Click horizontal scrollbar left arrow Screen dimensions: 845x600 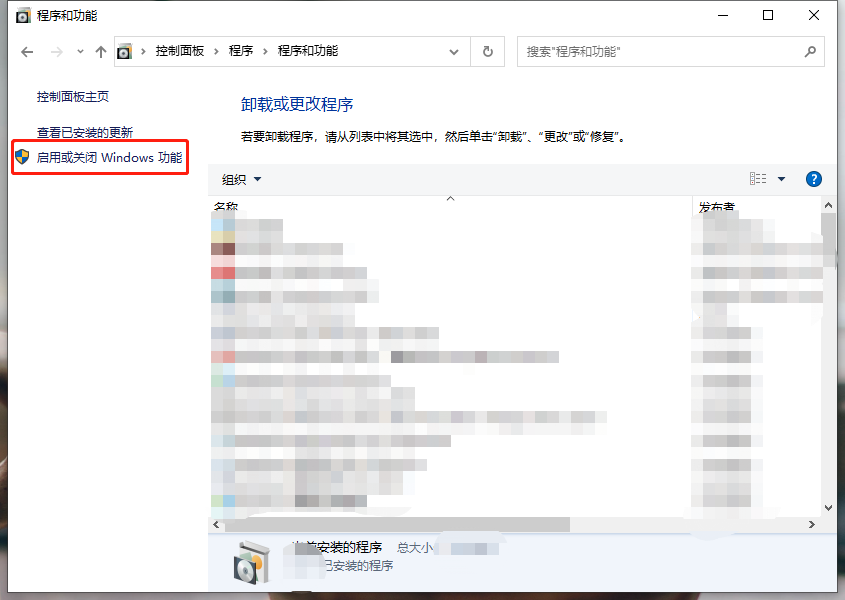point(216,525)
